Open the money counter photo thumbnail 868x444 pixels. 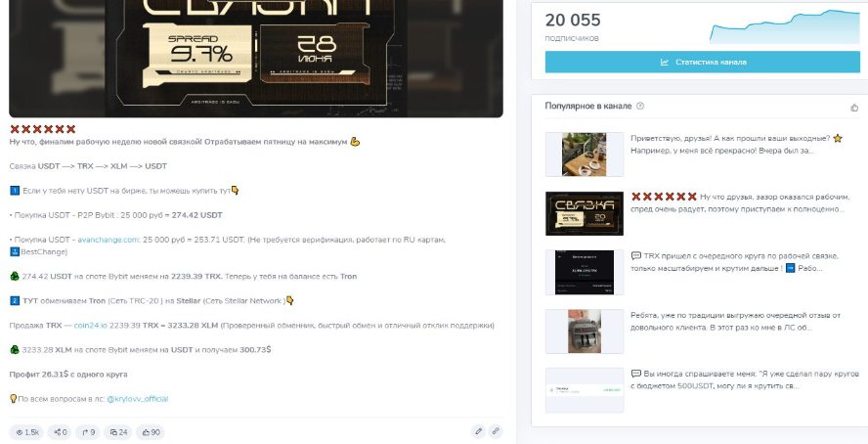pos(584,332)
